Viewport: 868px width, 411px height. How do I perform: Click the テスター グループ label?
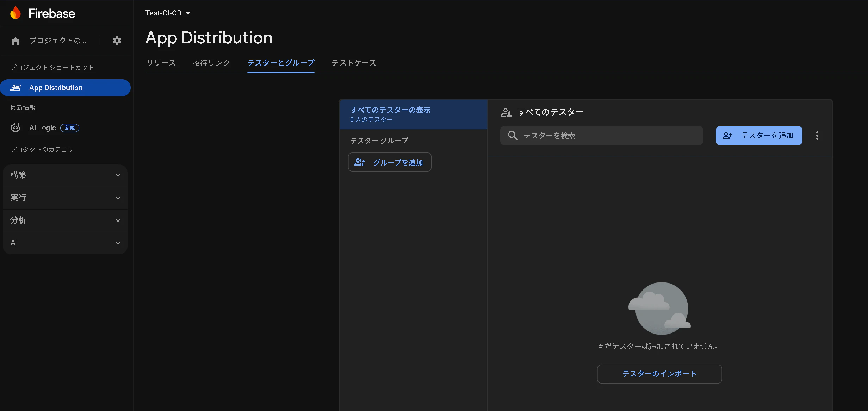point(379,141)
